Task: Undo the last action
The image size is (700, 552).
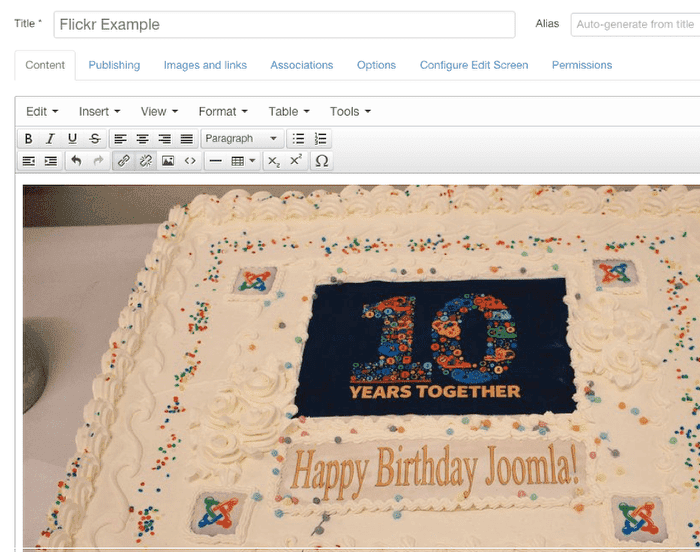Action: pos(76,161)
